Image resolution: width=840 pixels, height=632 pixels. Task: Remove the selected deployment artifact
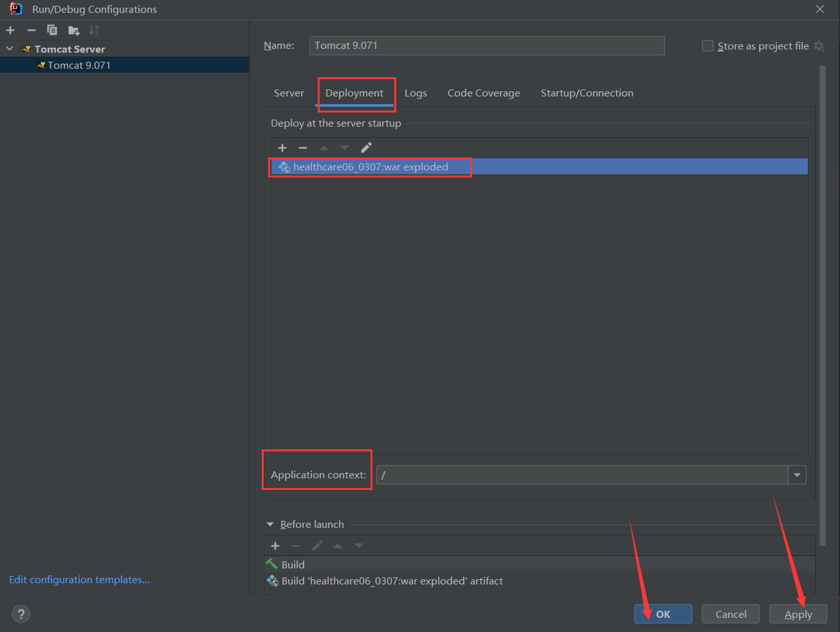pyautogui.click(x=303, y=148)
